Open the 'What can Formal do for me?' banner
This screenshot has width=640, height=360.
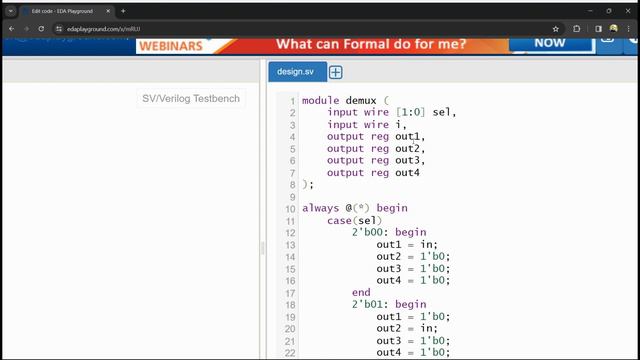click(371, 44)
